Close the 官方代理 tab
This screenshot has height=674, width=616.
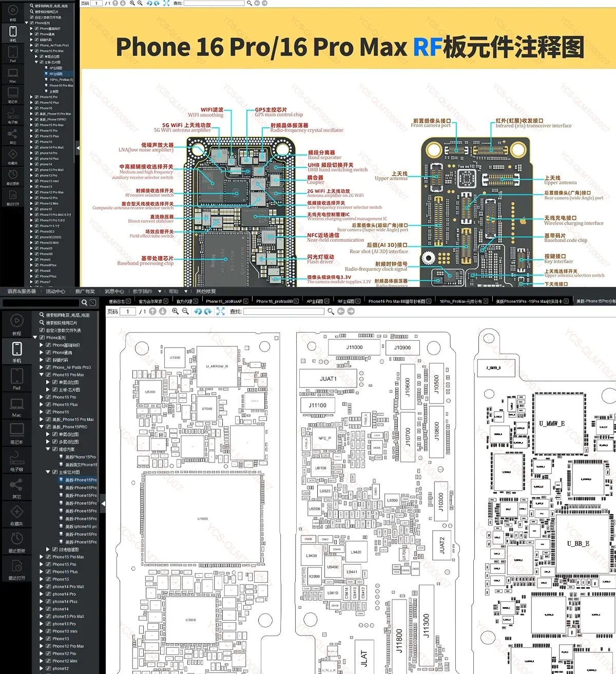196,301
